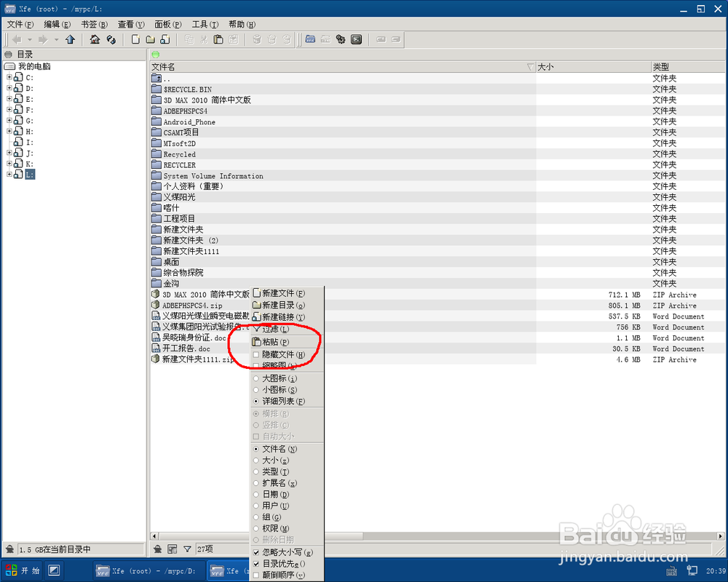Screen dimensions: 728x582
Task: Click the greyed-out copy icon in the toolbar
Action: 189,39
